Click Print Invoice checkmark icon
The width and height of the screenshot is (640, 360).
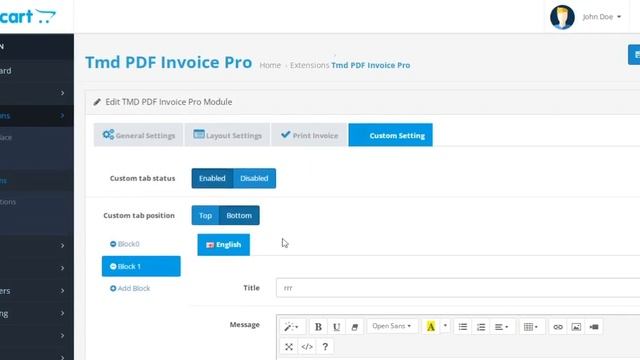[x=286, y=134]
